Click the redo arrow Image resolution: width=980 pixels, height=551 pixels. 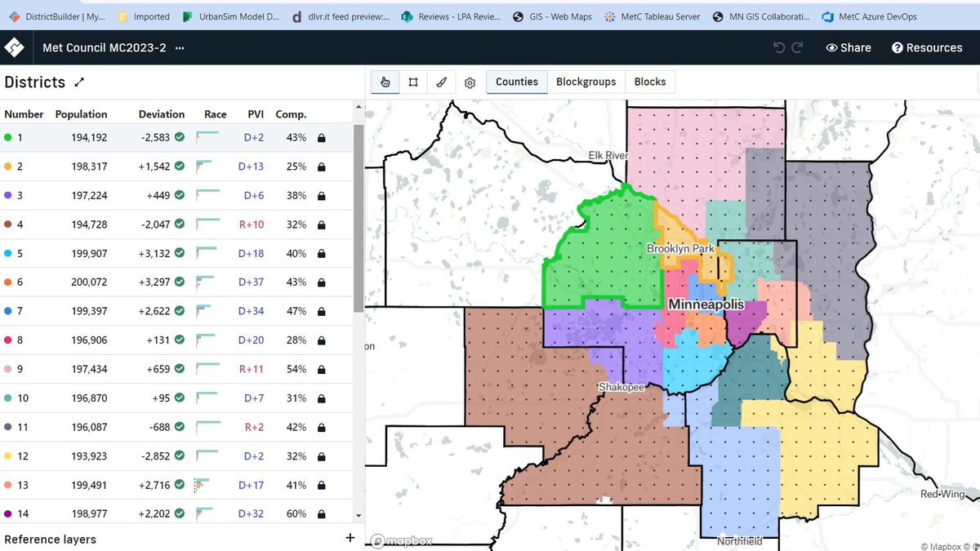[798, 47]
